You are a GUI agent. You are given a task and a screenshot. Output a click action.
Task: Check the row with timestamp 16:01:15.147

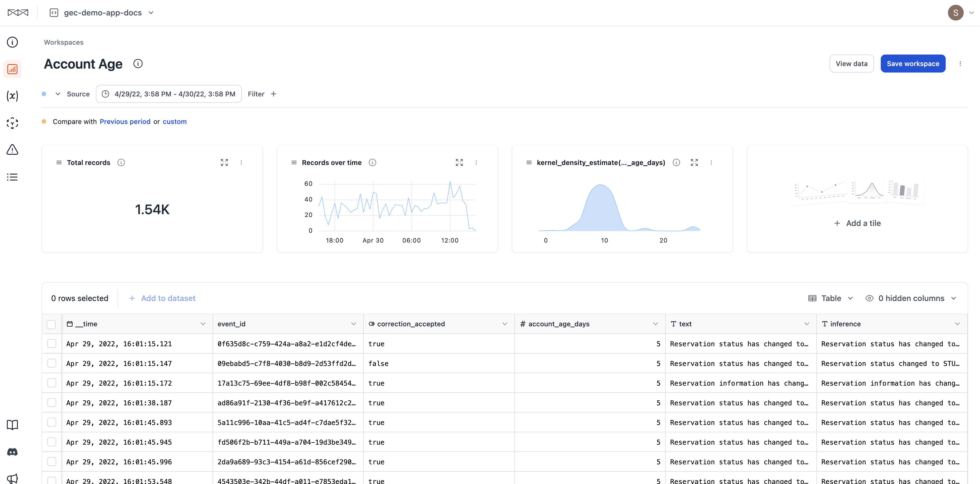52,363
